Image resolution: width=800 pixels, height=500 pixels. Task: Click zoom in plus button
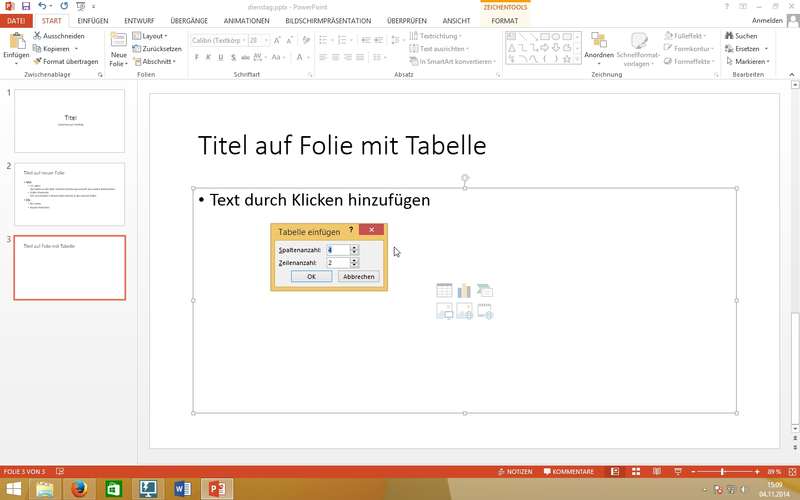point(757,471)
